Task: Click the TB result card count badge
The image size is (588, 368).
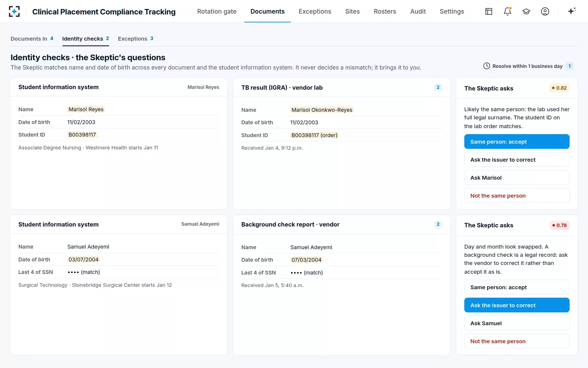Action: [438, 87]
